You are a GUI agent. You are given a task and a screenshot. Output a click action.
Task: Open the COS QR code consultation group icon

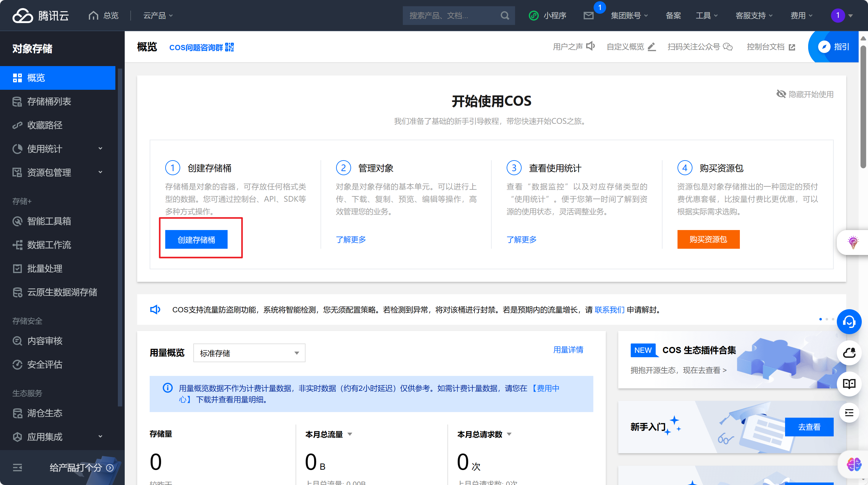coord(229,47)
